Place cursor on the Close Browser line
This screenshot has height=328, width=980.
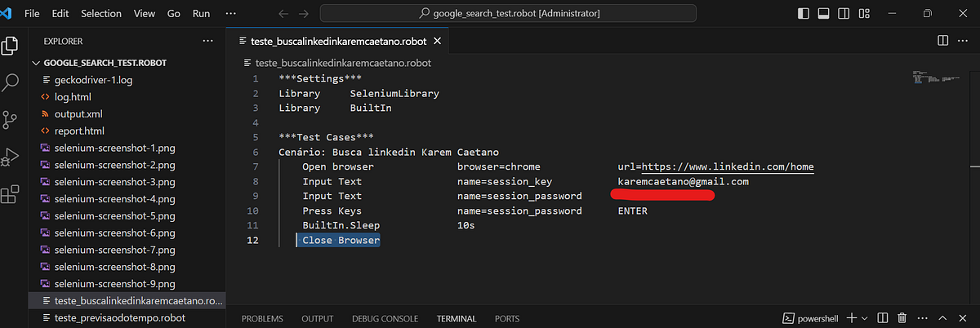[x=341, y=240]
